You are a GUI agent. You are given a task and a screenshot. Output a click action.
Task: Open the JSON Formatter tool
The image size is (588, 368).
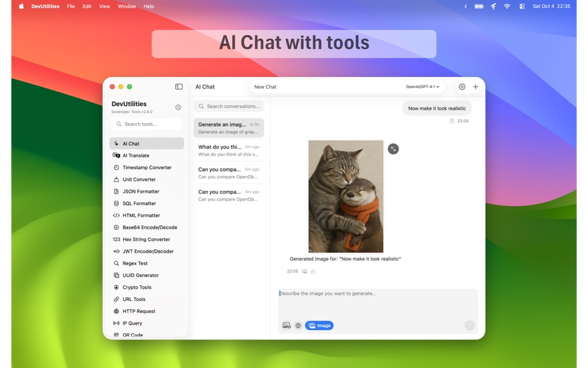coord(147,191)
